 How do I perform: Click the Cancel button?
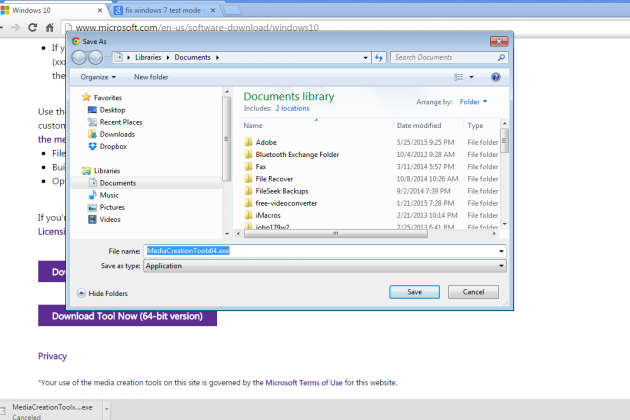pos(473,292)
